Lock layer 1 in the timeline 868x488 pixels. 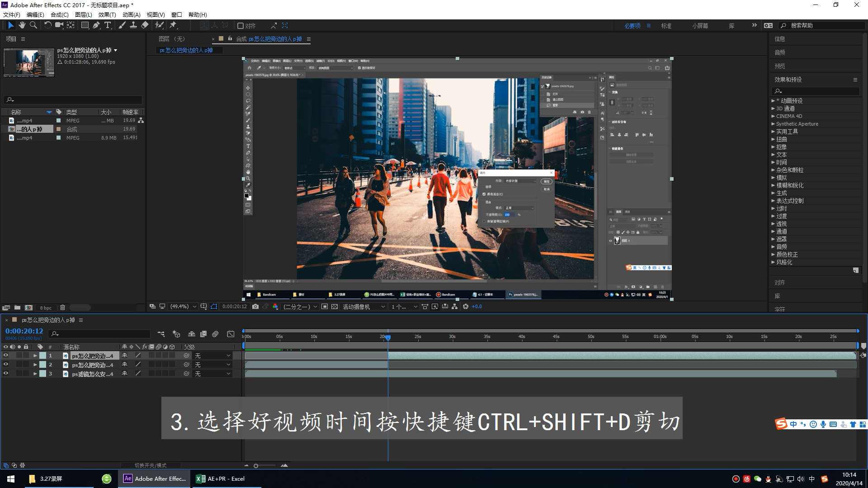coord(26,356)
